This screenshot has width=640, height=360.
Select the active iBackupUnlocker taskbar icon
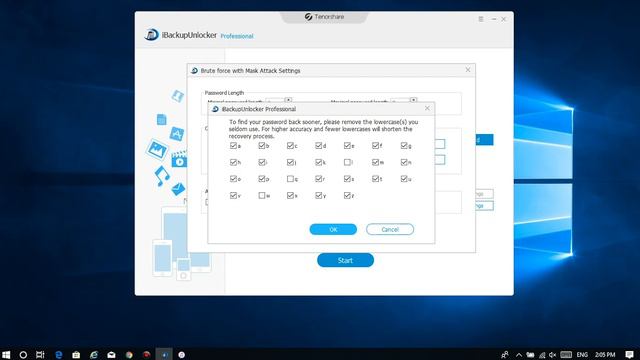click(164, 355)
